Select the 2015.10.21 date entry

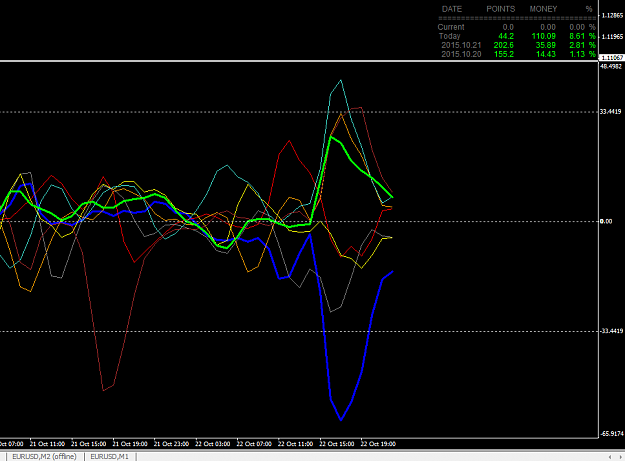point(461,45)
